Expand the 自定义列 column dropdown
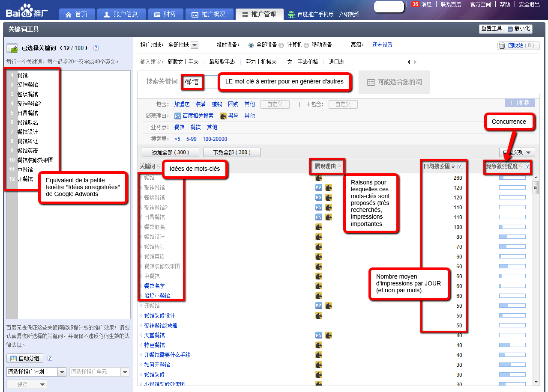 (x=517, y=152)
